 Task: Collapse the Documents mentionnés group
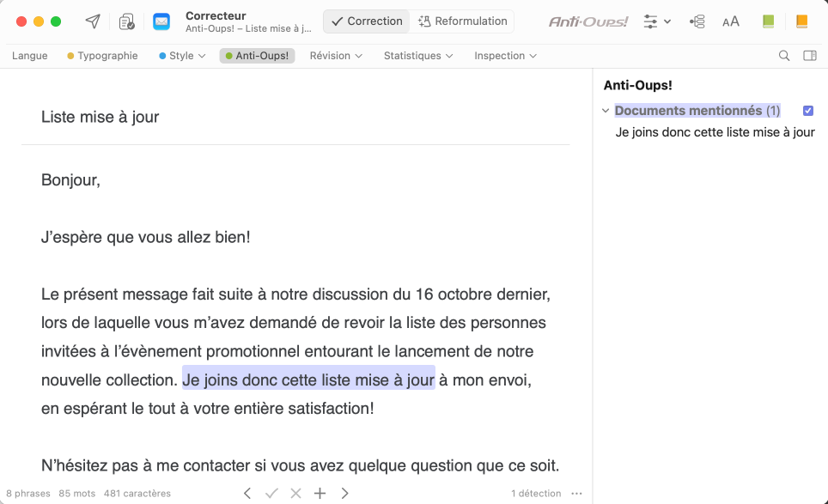pyautogui.click(x=606, y=111)
